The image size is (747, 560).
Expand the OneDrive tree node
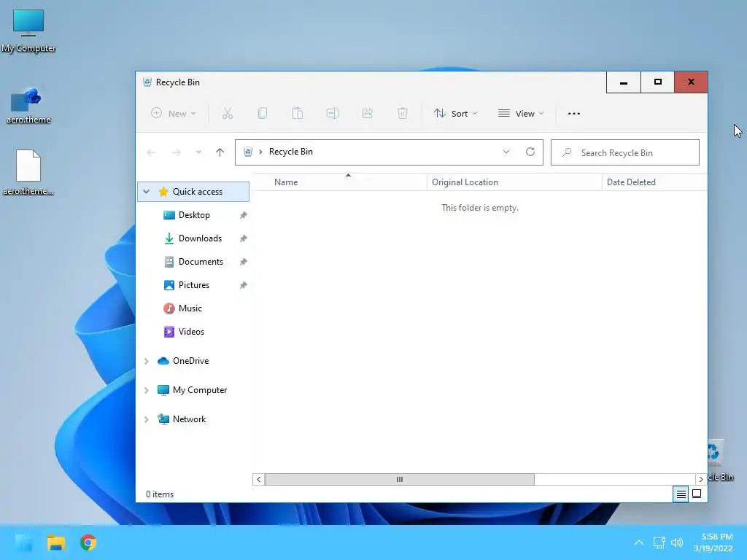pyautogui.click(x=146, y=361)
